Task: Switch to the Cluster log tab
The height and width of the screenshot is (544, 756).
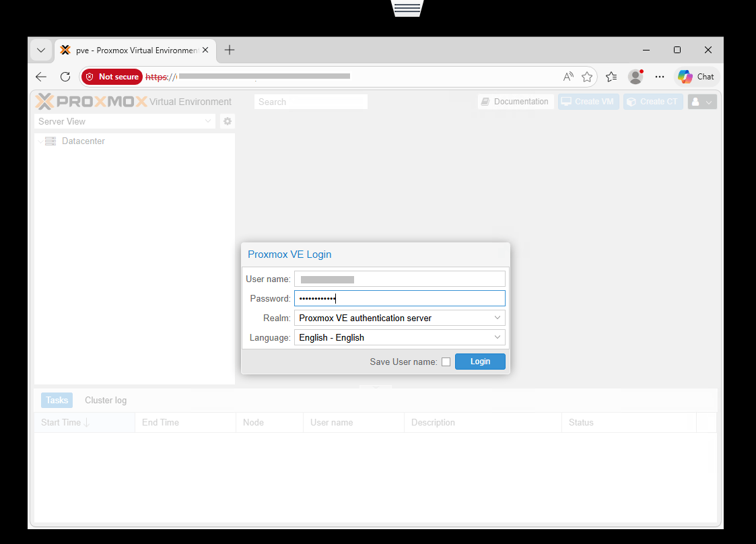Action: click(x=106, y=401)
